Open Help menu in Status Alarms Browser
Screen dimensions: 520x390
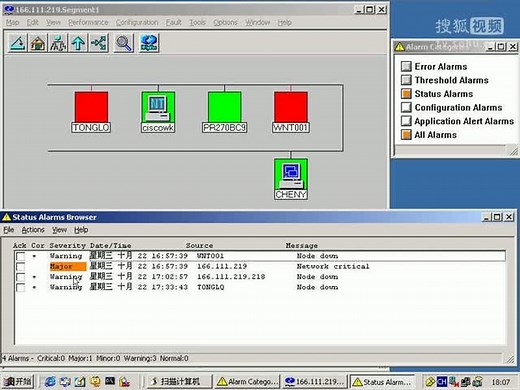(x=81, y=230)
